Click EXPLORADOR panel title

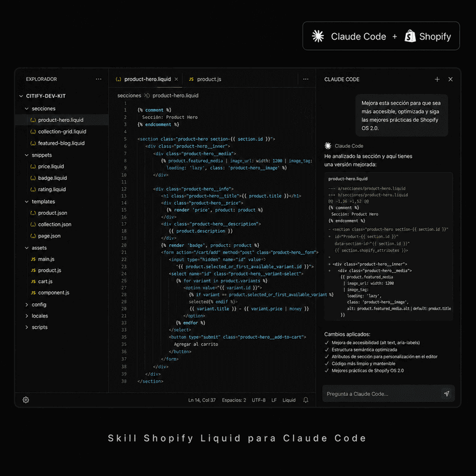coord(41,80)
